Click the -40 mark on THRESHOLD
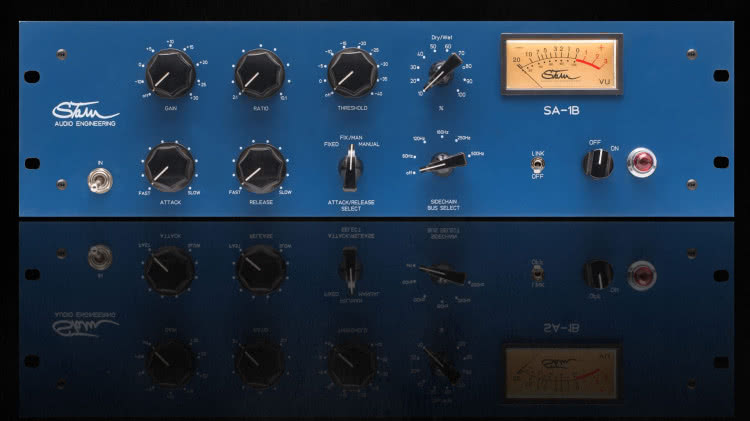 [378, 94]
